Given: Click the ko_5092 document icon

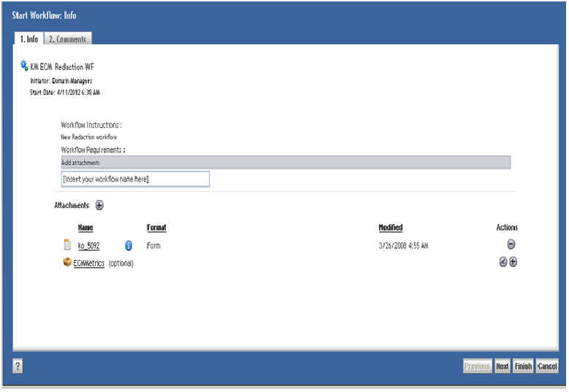Looking at the screenshot, I should click(67, 245).
